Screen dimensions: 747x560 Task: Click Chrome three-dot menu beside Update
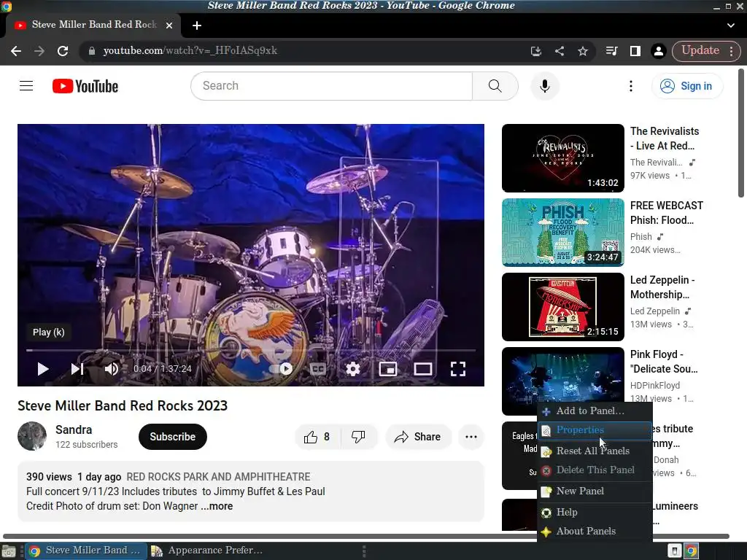pos(731,51)
